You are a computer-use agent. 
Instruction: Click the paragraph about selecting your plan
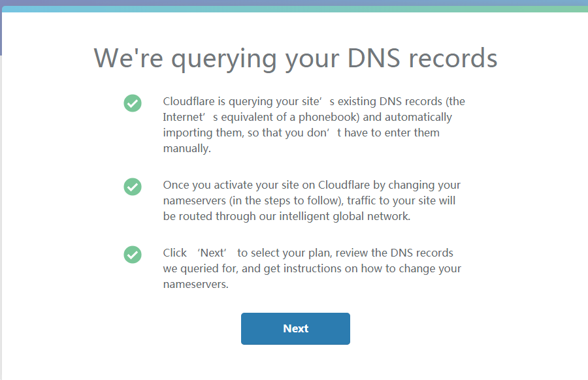[x=312, y=268]
